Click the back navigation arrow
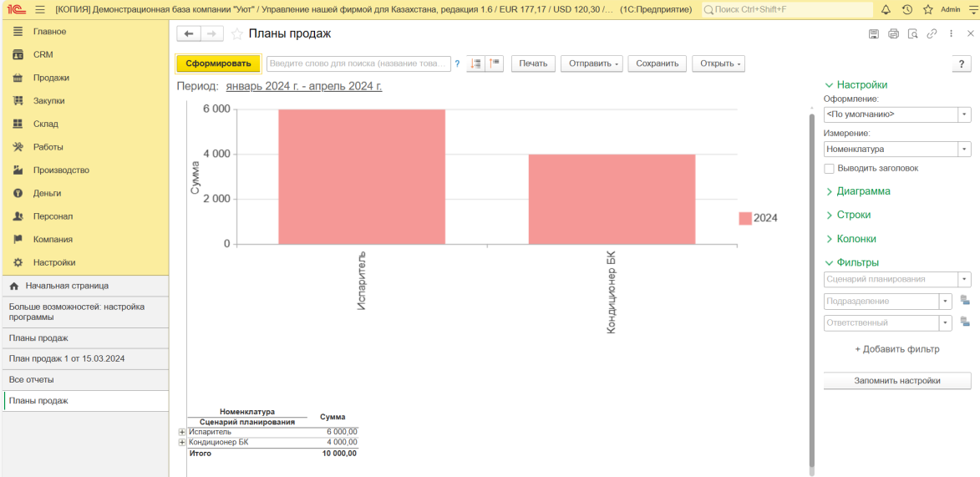This screenshot has height=477, width=980. (x=189, y=33)
